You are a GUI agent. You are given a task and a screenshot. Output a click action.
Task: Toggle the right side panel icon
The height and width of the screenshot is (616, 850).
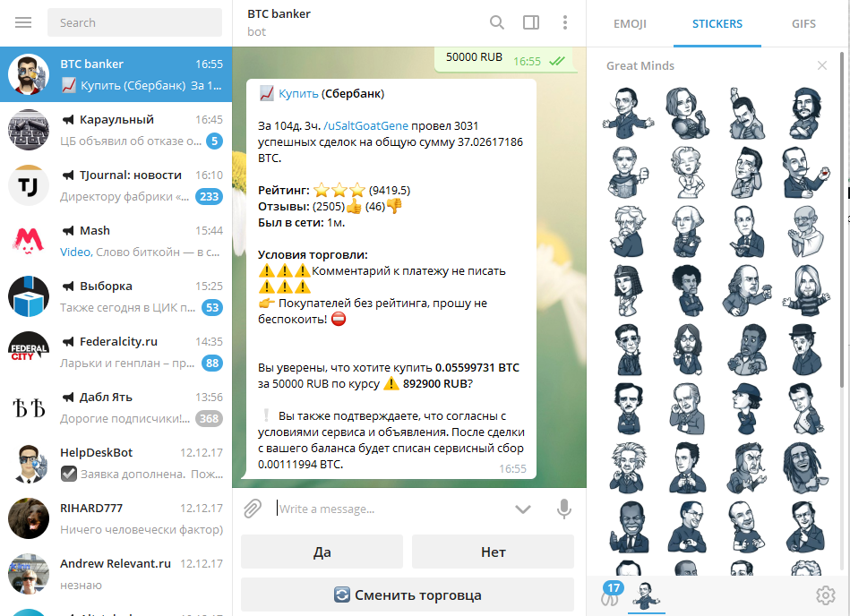531,22
